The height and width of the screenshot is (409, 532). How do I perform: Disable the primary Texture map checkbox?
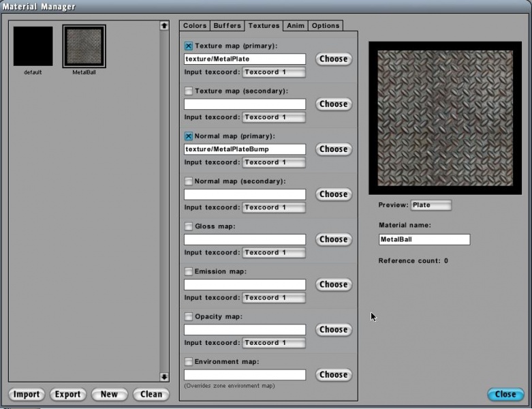[x=189, y=46]
